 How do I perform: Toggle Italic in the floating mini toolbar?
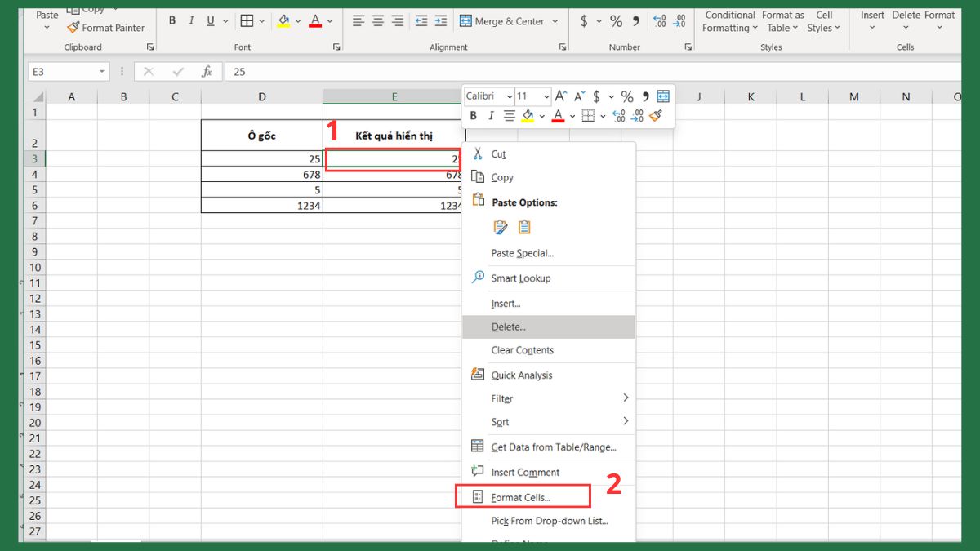coord(491,116)
